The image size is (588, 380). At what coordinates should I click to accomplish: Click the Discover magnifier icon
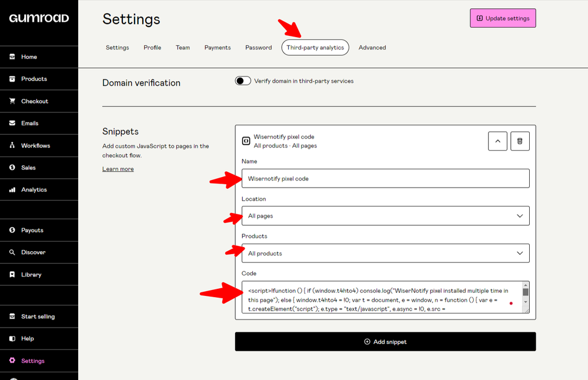click(x=12, y=252)
